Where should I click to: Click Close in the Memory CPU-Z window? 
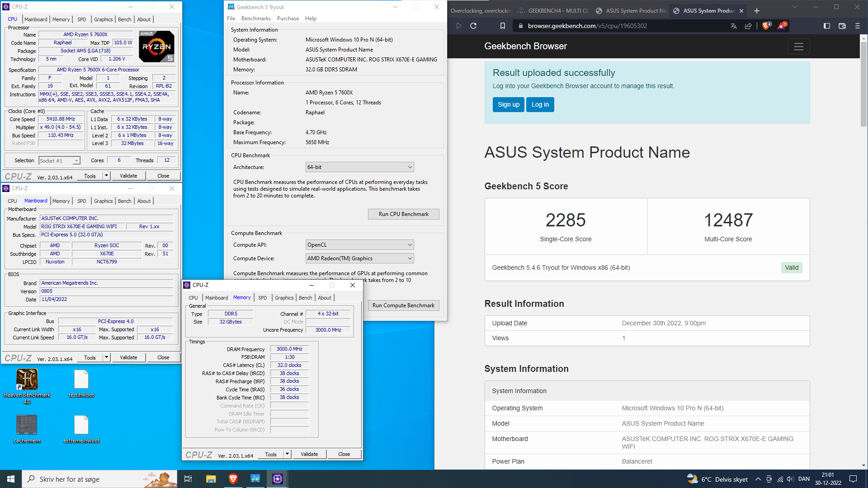click(x=344, y=454)
